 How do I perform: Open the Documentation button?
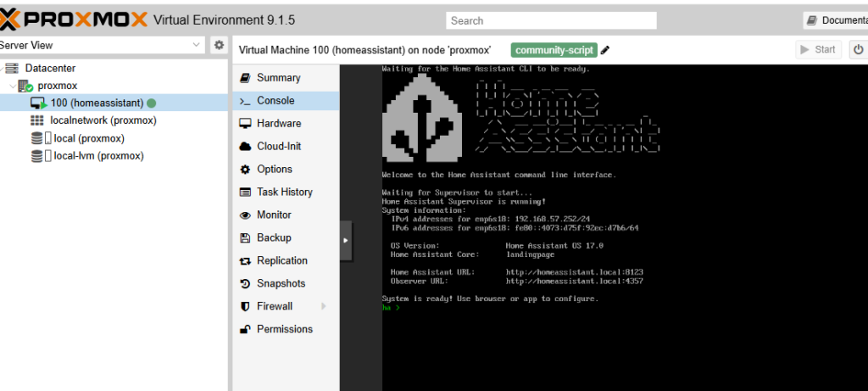(x=836, y=20)
